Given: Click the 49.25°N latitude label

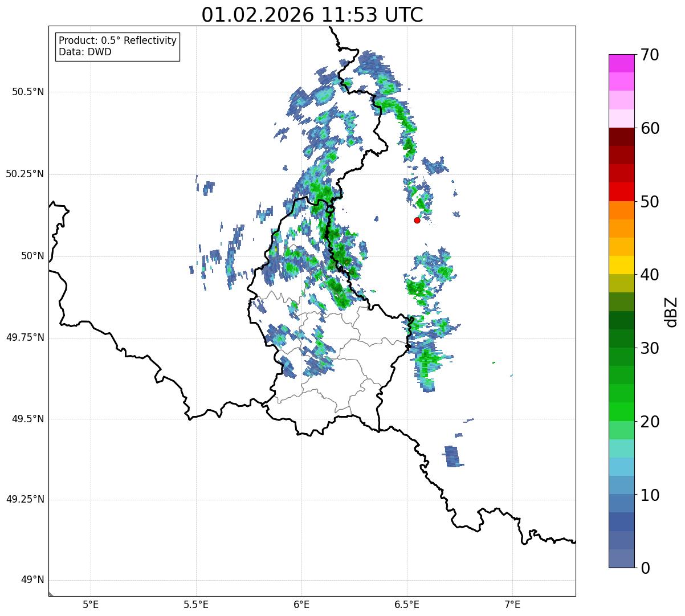Looking at the screenshot, I should (x=25, y=499).
